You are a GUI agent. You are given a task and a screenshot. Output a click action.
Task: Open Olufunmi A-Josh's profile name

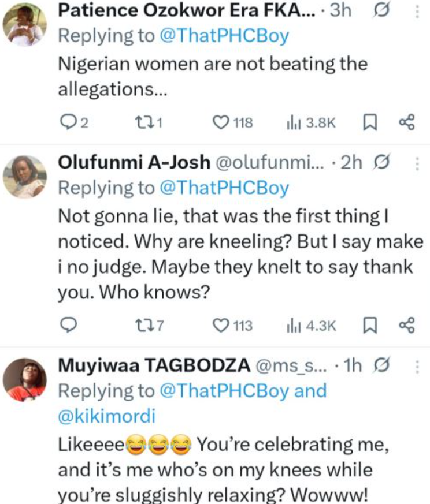coord(135,163)
